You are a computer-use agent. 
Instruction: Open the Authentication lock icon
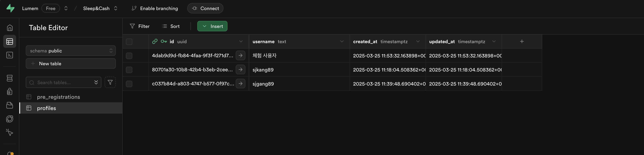[10, 92]
